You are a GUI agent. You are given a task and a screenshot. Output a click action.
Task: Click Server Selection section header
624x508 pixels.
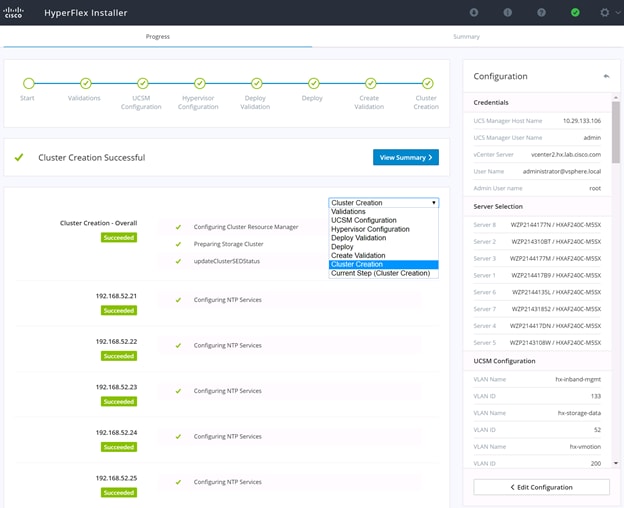tap(498, 206)
